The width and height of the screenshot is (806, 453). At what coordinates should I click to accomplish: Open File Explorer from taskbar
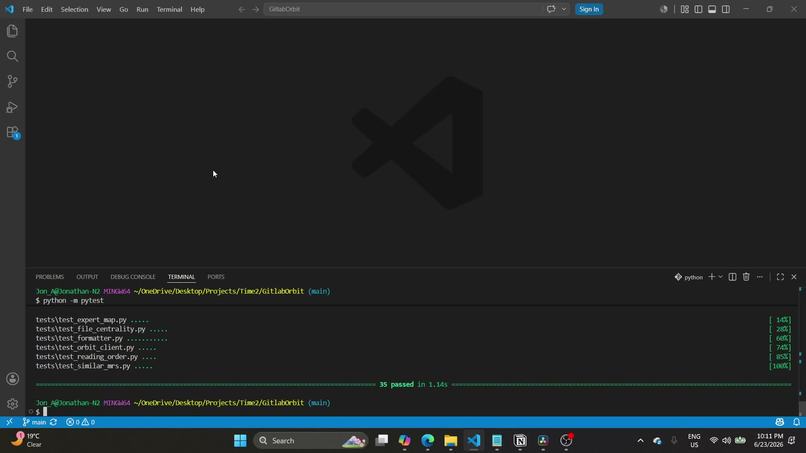(451, 441)
